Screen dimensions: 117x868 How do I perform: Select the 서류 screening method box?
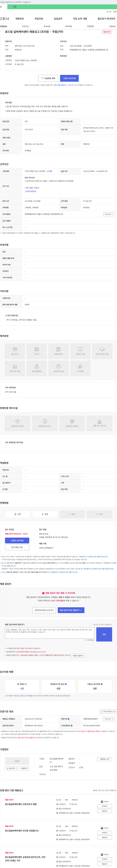17,514
